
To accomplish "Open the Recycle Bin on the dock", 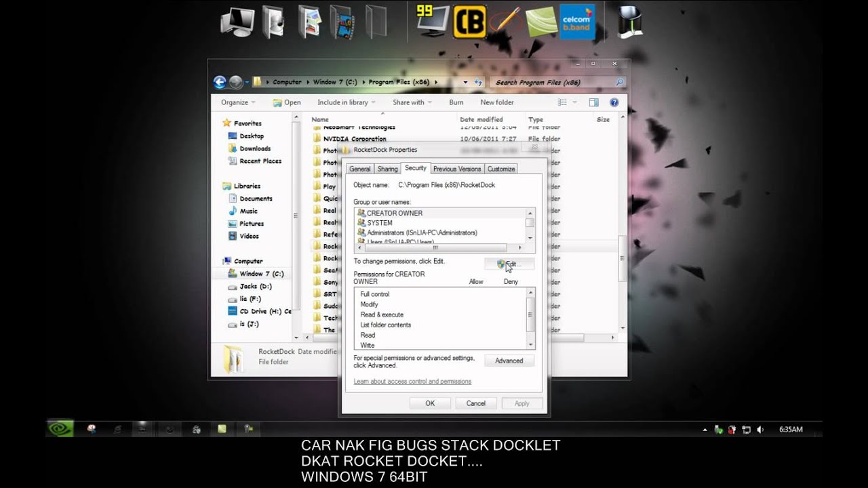I will point(629,21).
